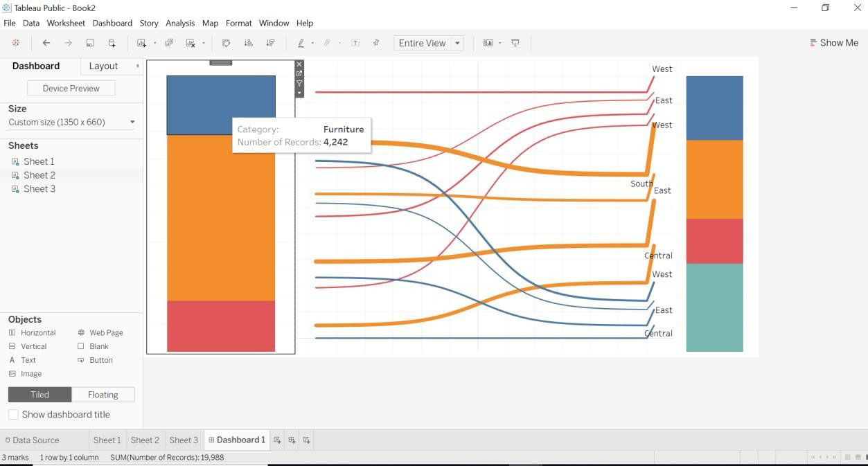868x466 pixels.
Task: Click the new story tab icon
Action: [x=306, y=440]
